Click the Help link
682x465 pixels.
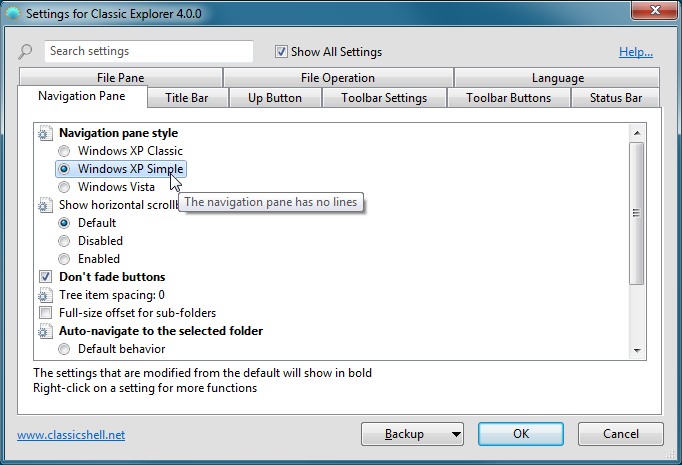(636, 52)
